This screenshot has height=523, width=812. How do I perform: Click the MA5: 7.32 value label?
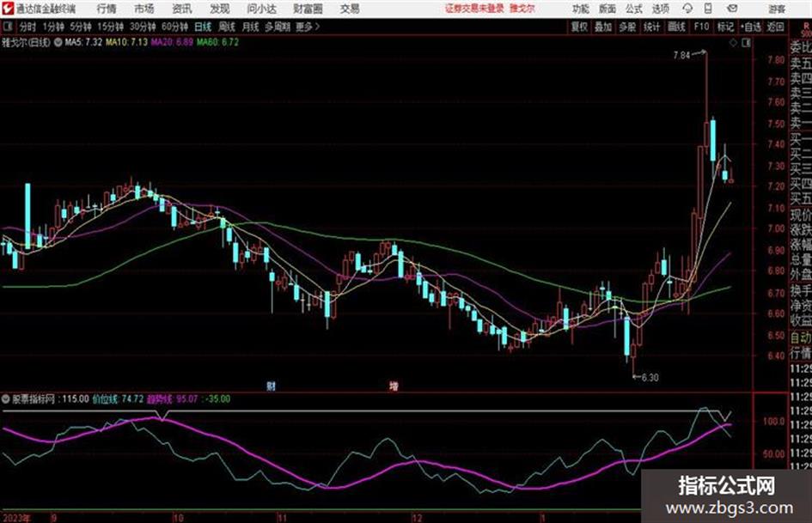[x=83, y=42]
